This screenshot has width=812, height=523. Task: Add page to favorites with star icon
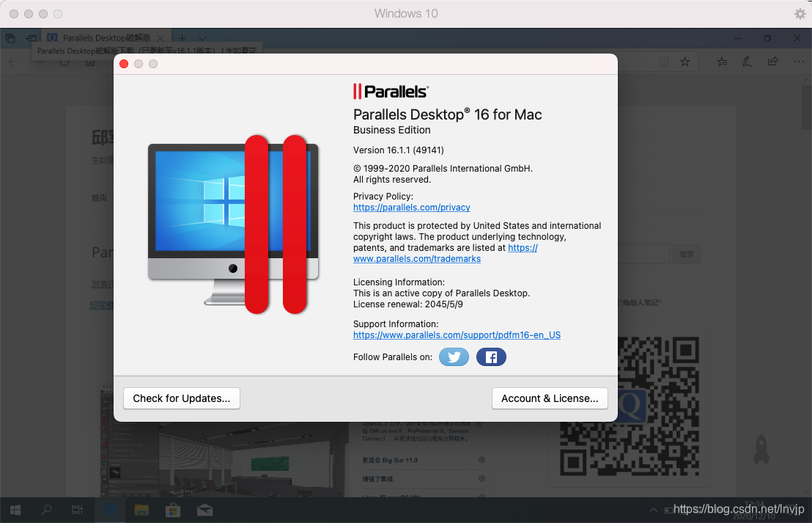click(x=684, y=62)
